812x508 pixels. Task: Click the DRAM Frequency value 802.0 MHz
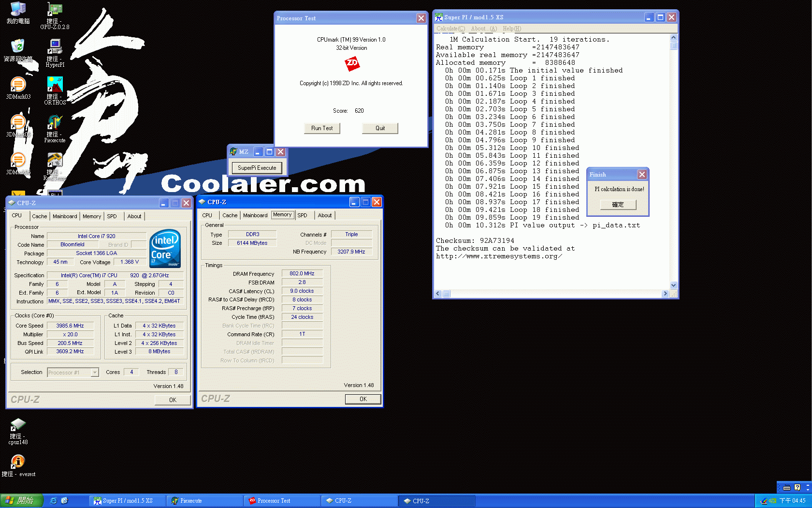point(302,273)
